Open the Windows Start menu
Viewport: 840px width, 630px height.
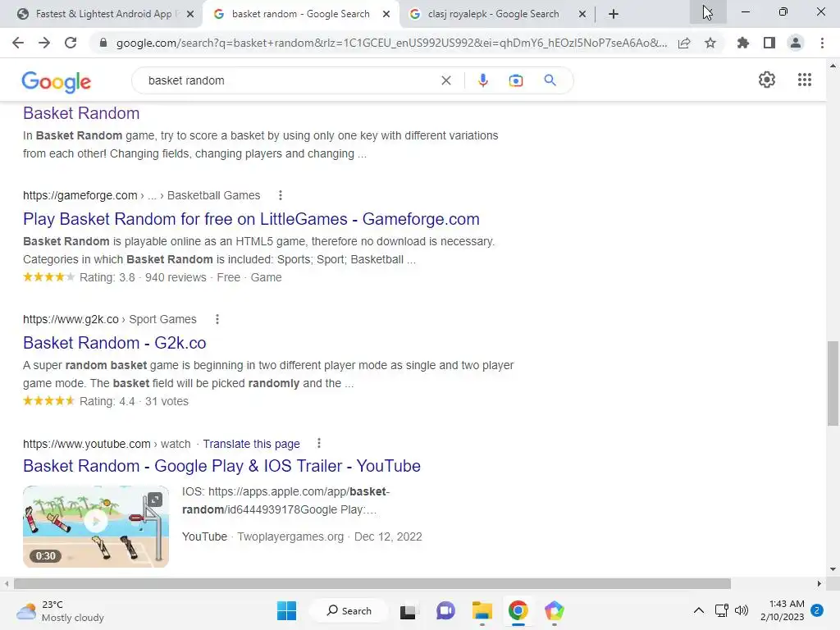coord(286,610)
